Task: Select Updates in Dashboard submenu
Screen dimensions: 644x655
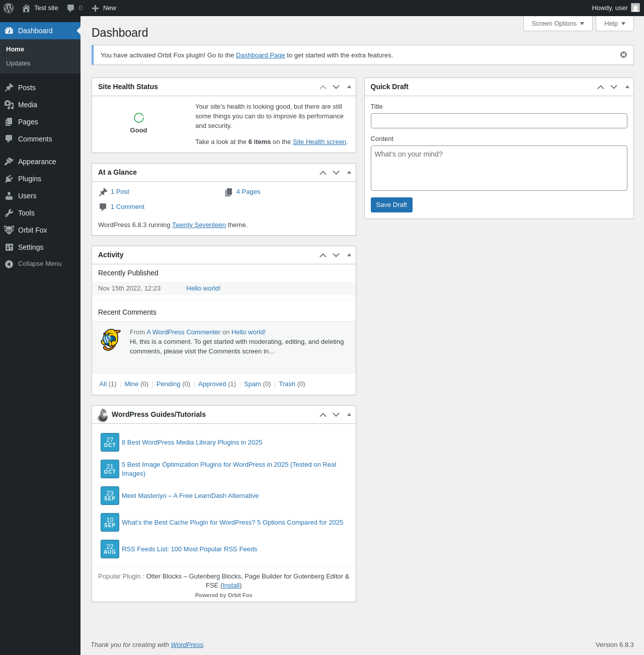Action: pyautogui.click(x=18, y=63)
